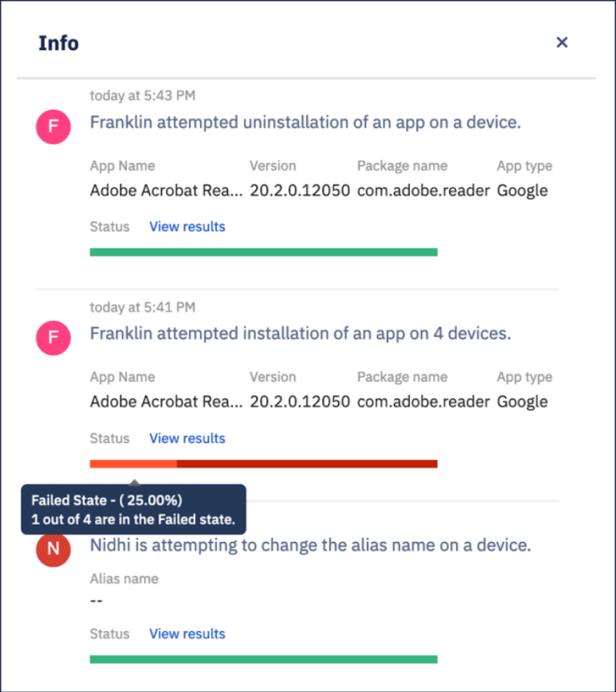The width and height of the screenshot is (616, 692).
Task: Click the dark red segment of installation bar
Action: pos(307,464)
